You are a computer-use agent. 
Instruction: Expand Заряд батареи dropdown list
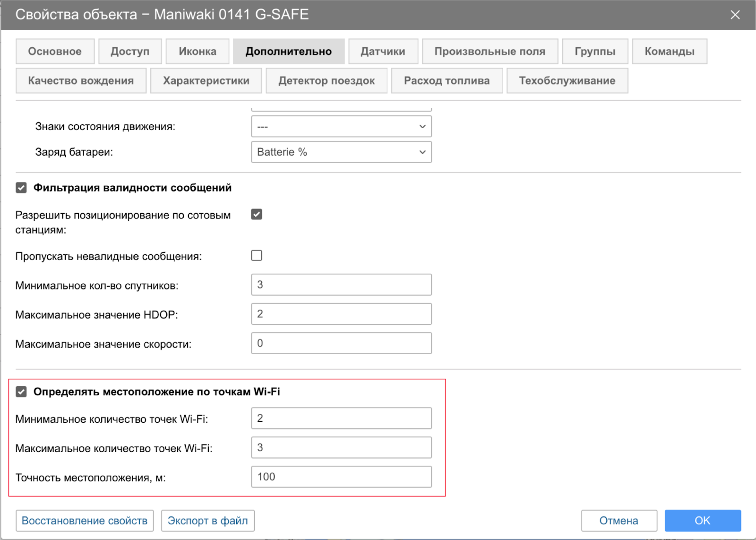(341, 152)
